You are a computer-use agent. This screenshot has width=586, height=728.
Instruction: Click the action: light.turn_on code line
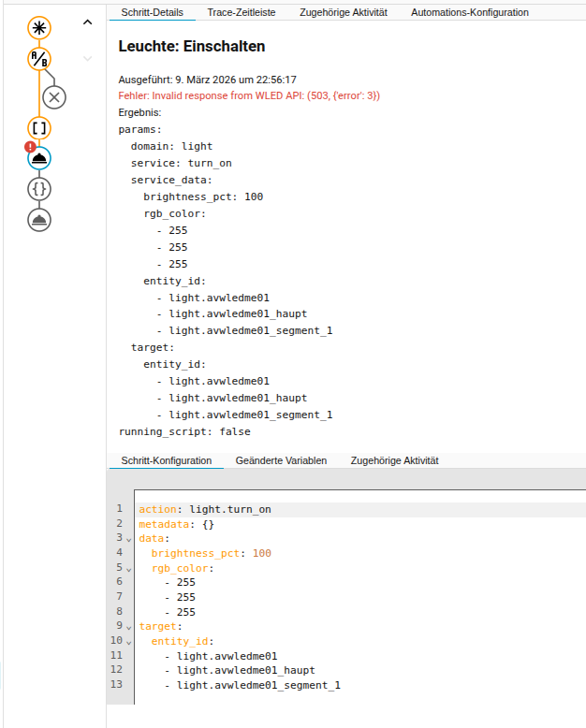(205, 509)
